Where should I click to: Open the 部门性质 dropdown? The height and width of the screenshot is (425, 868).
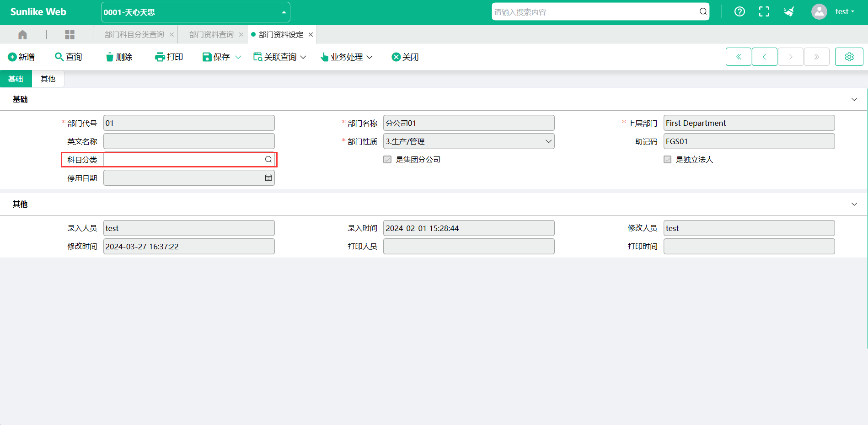pos(469,141)
